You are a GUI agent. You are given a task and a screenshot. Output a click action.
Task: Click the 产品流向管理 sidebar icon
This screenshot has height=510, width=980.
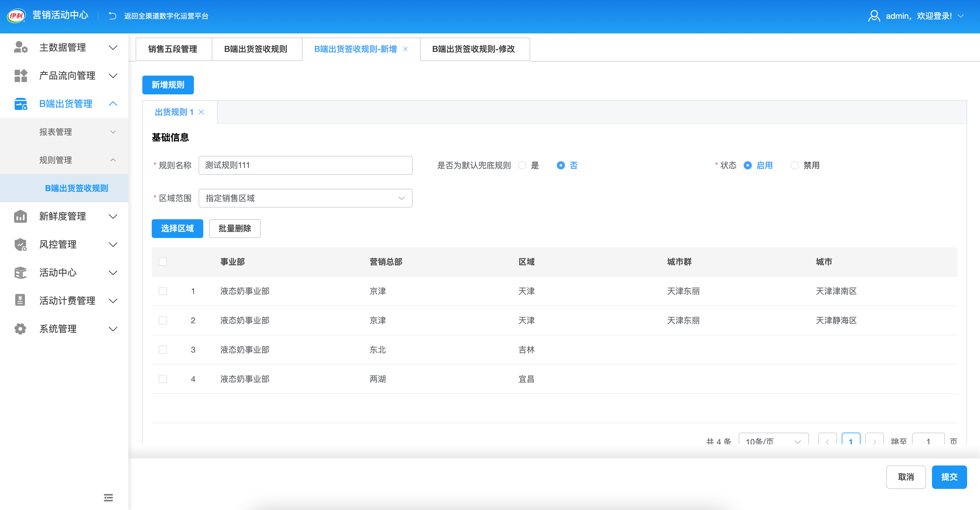(21, 75)
